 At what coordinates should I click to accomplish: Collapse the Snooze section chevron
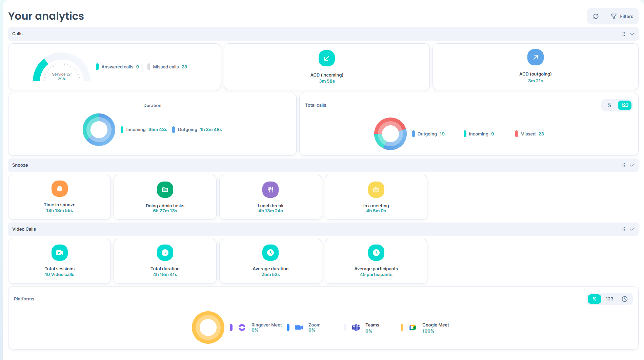pos(632,165)
